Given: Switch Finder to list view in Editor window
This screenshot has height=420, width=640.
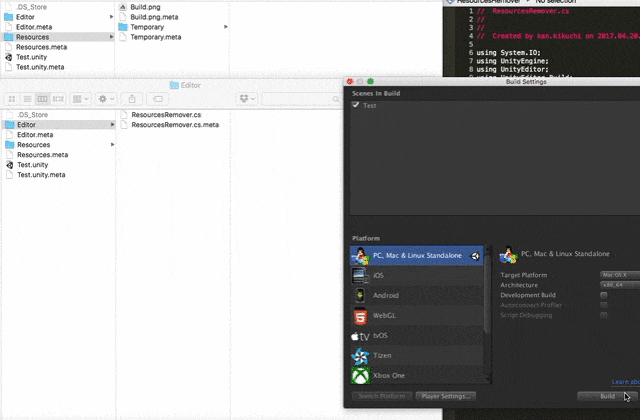Looking at the screenshot, I should point(27,99).
